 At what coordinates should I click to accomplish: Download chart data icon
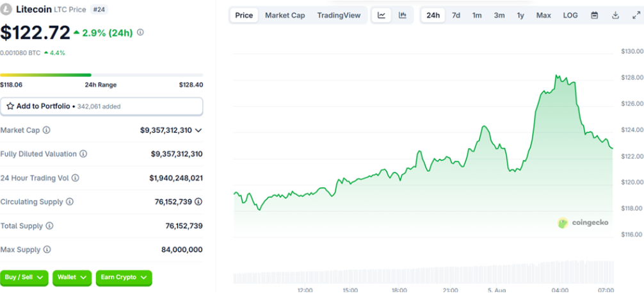tap(615, 15)
